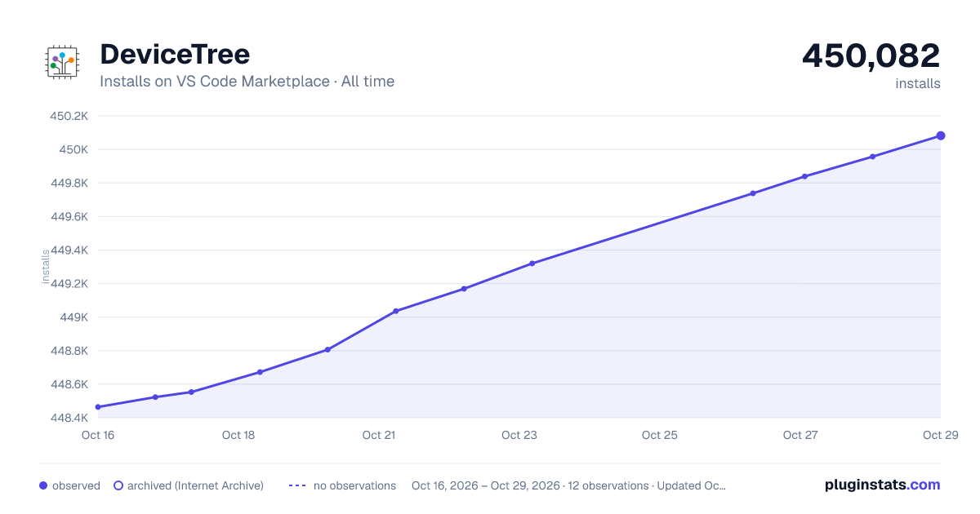The width and height of the screenshot is (980, 514).
Task: Select the data point just after Oct 18
Action: [x=260, y=372]
